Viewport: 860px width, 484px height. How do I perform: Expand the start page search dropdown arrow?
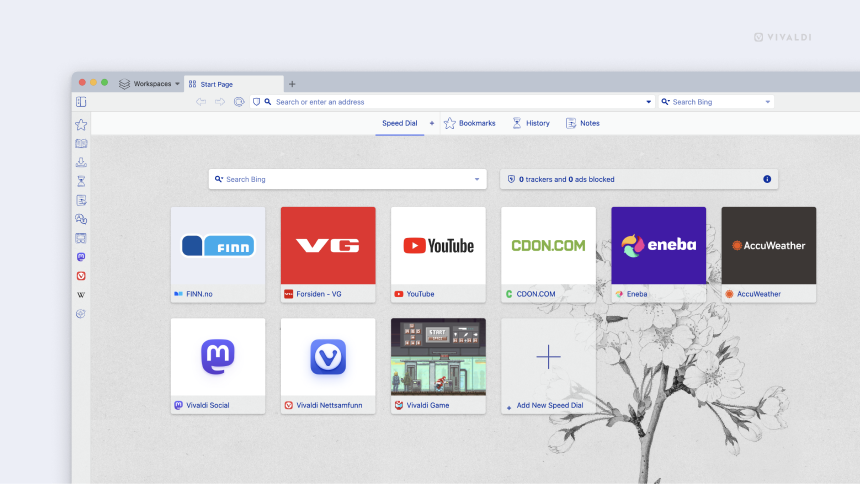tap(477, 179)
